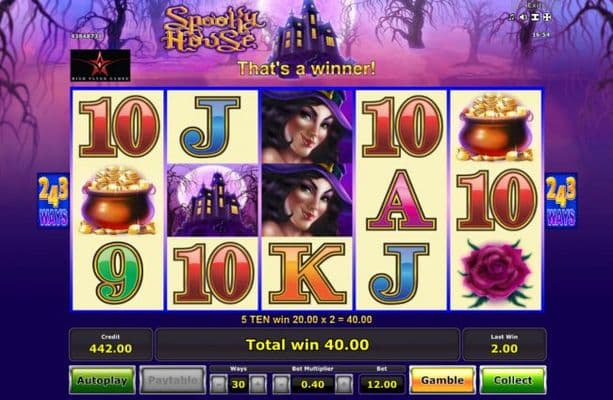The height and width of the screenshot is (400, 613).
Task: Select the purple rose symbol on reel five
Action: [496, 273]
